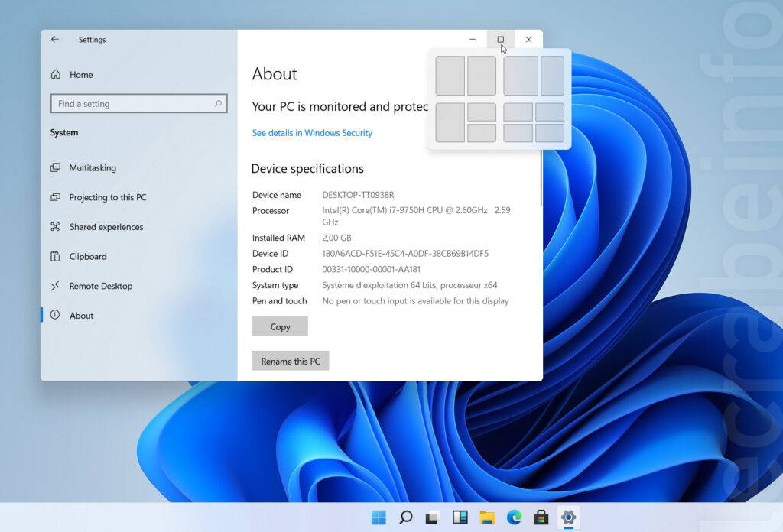Go back using the Settings back arrow
Viewport: 783px width, 532px height.
click(55, 40)
